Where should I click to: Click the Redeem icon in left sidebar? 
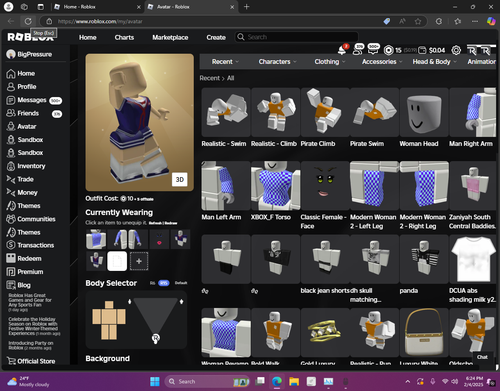pyautogui.click(x=11, y=258)
